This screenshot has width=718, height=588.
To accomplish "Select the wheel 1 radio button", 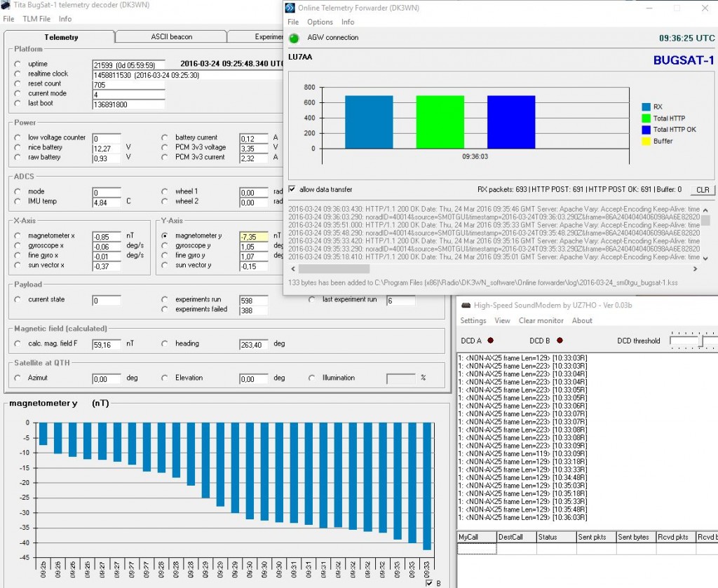I will 164,191.
